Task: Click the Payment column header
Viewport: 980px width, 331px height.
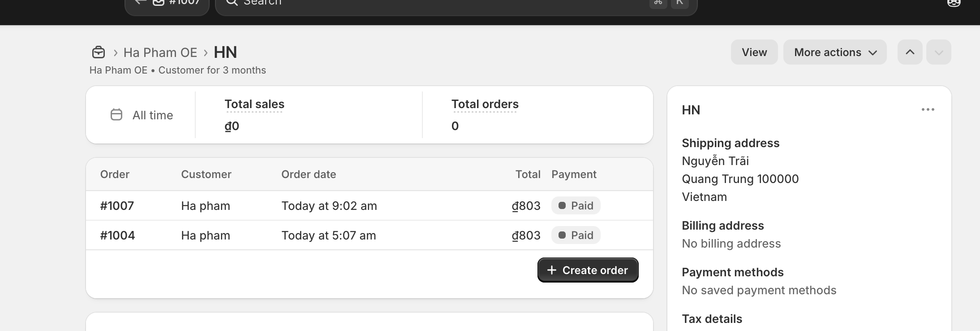Action: pos(574,174)
